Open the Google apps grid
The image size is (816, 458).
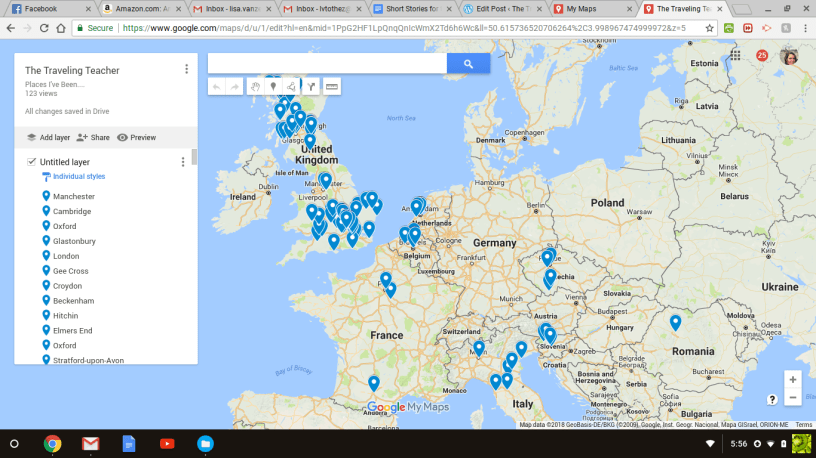point(735,56)
